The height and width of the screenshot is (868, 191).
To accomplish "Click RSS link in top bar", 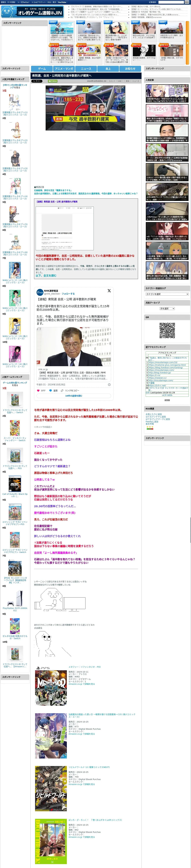I will [x=49, y=2].
